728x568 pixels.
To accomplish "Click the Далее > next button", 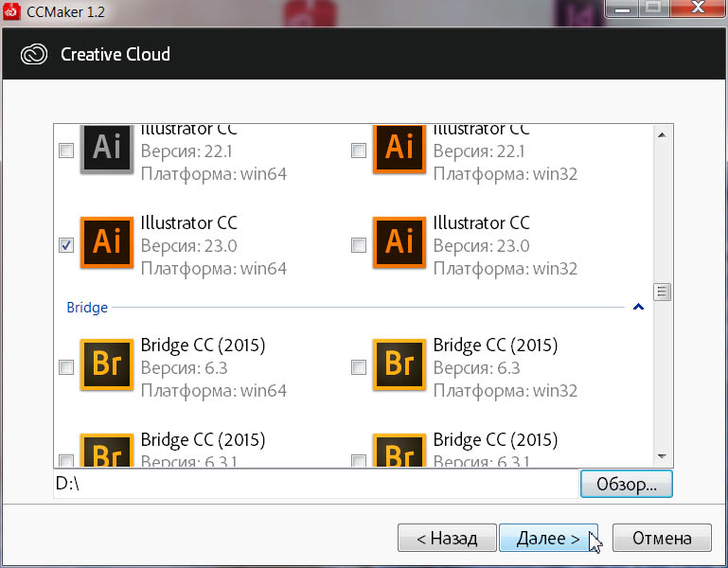I will pyautogui.click(x=548, y=538).
